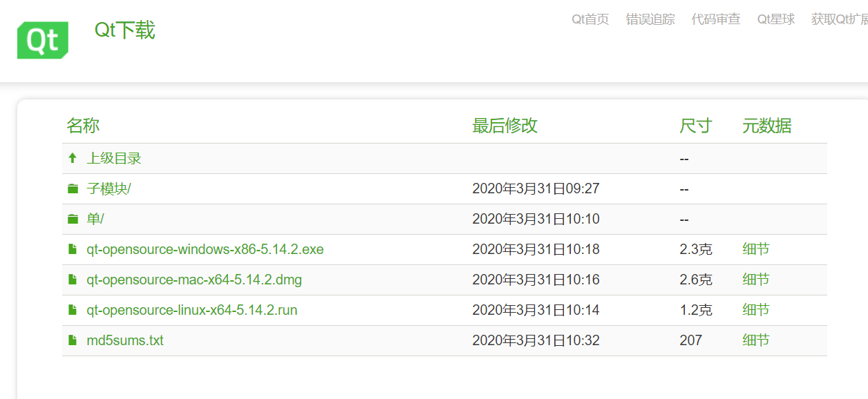Click the size value 1.2克
The height and width of the screenshot is (399, 868).
coord(696,310)
